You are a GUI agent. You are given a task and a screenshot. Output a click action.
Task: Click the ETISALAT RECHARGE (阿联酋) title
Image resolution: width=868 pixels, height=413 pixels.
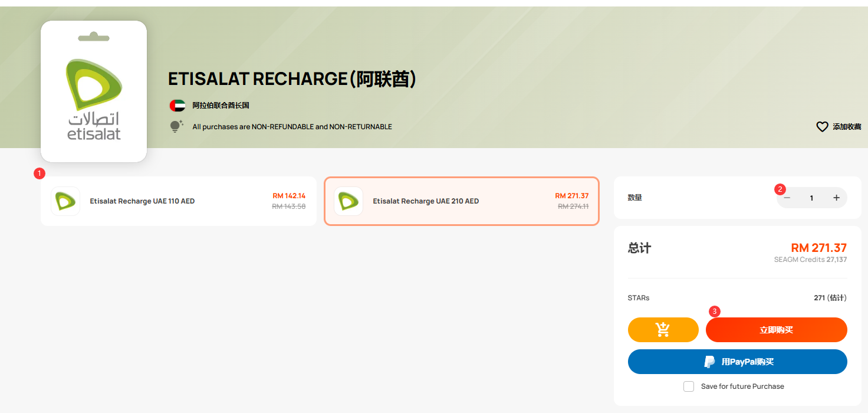(292, 79)
